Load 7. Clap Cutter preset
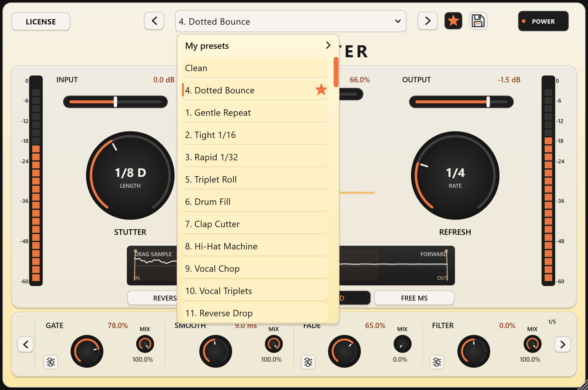This screenshot has height=390, width=588. click(x=255, y=224)
